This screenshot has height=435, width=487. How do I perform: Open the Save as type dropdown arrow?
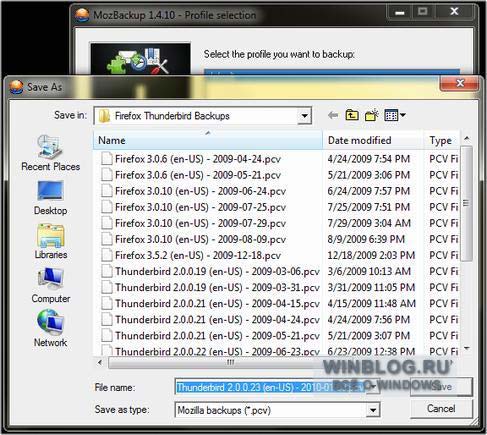point(373,410)
